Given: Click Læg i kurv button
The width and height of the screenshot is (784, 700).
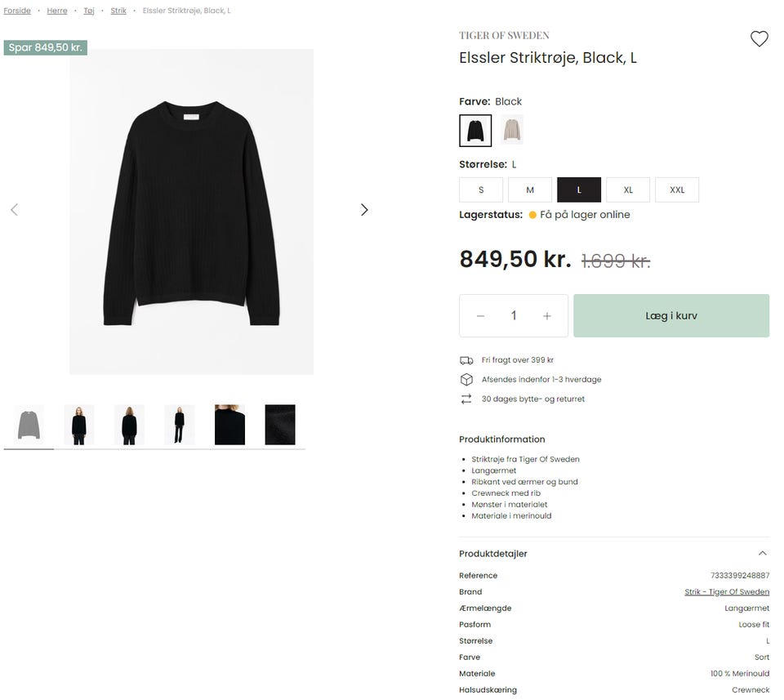Looking at the screenshot, I should [x=671, y=316].
